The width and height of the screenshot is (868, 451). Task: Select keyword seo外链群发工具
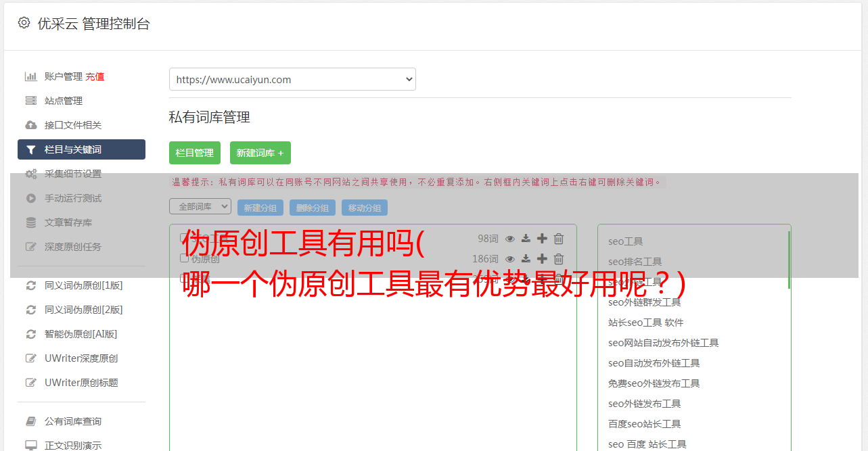click(645, 302)
